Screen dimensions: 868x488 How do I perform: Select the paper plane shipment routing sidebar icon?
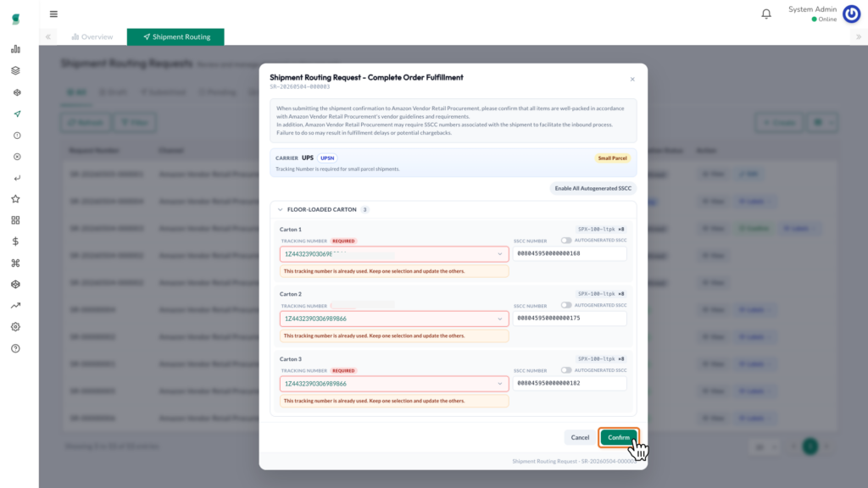coord(17,114)
